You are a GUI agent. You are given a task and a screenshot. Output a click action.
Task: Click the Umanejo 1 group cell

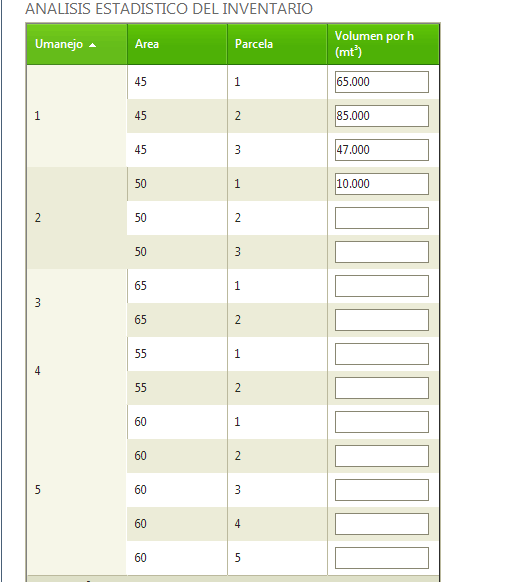point(77,116)
